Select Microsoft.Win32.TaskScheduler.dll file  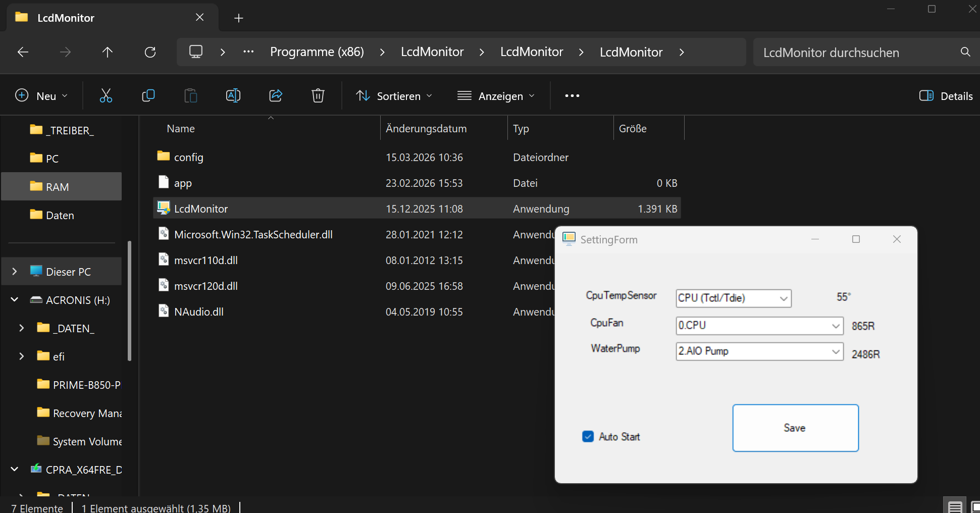(354, 234)
